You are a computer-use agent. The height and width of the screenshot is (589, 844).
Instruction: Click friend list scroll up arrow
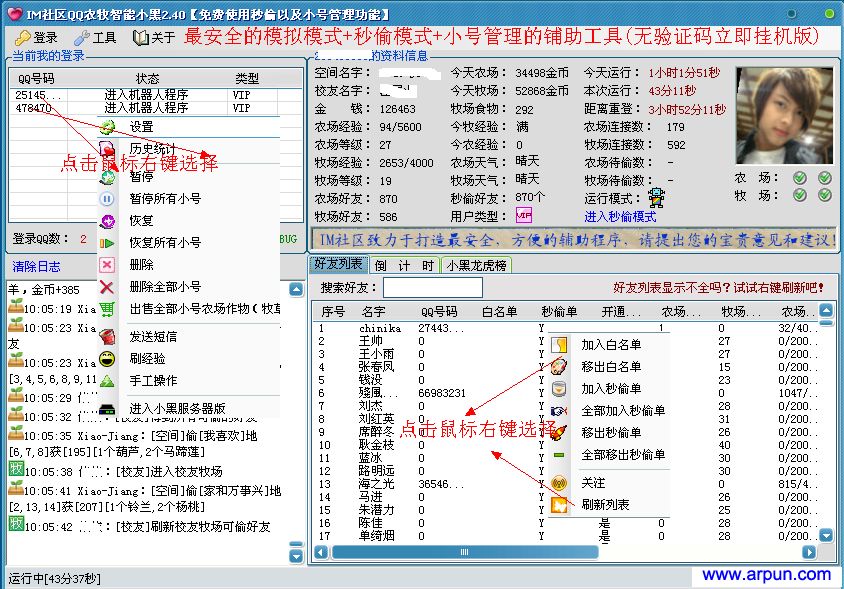click(826, 310)
